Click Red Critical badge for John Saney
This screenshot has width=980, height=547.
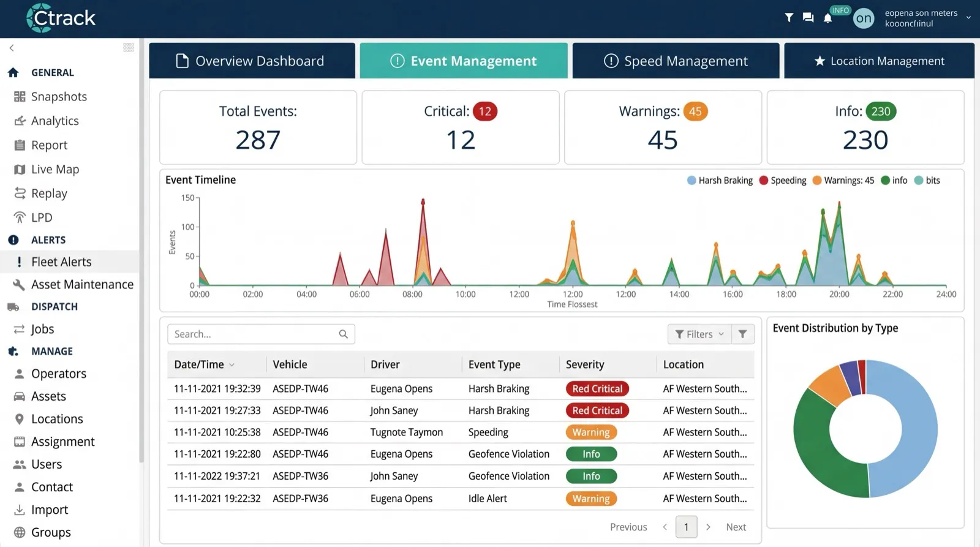click(597, 410)
